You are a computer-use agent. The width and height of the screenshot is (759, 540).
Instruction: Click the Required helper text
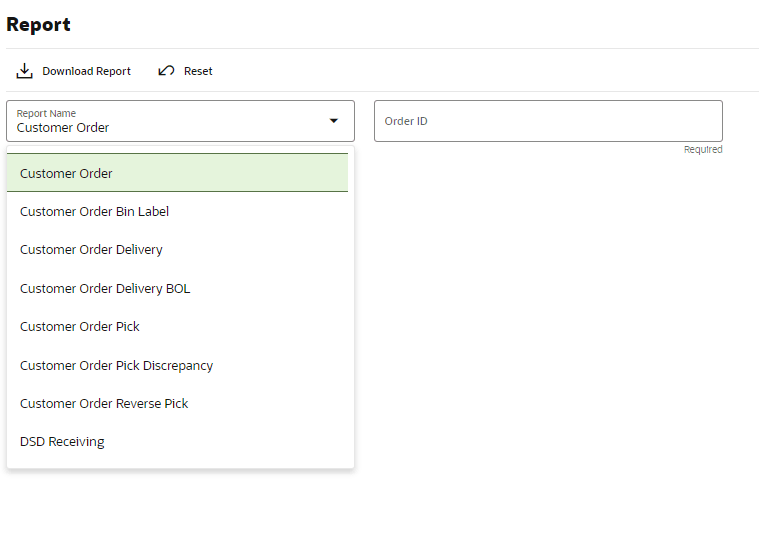tap(703, 150)
